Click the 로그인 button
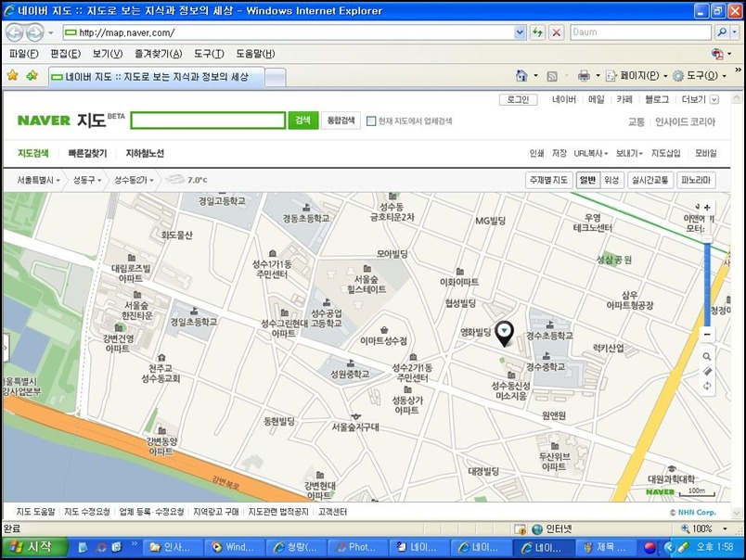 click(520, 100)
